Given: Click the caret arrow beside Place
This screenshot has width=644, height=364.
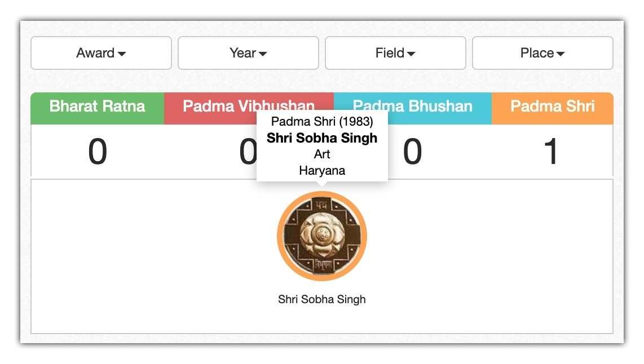Looking at the screenshot, I should click(561, 54).
